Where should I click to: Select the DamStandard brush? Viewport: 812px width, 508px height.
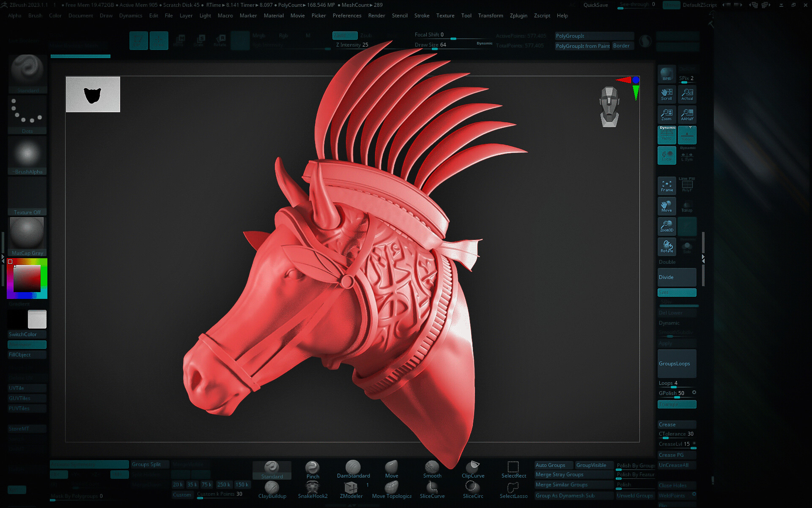(x=353, y=469)
